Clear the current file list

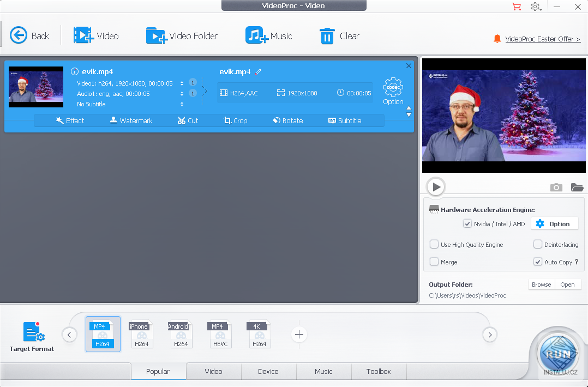(x=339, y=35)
